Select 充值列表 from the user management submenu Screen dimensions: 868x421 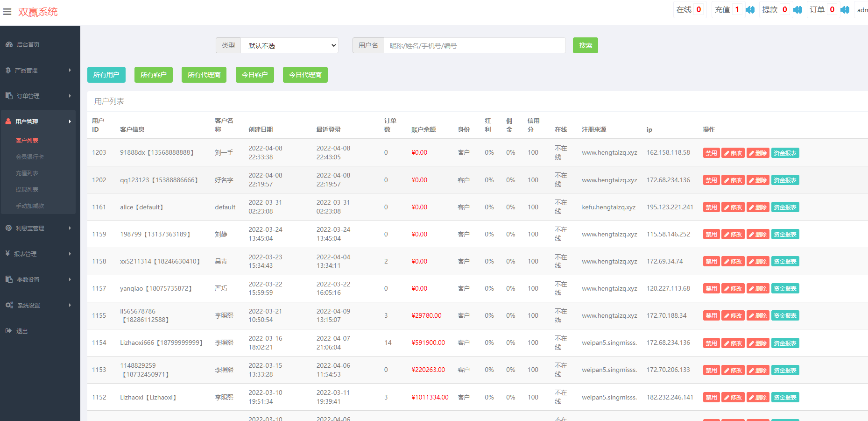pos(27,173)
